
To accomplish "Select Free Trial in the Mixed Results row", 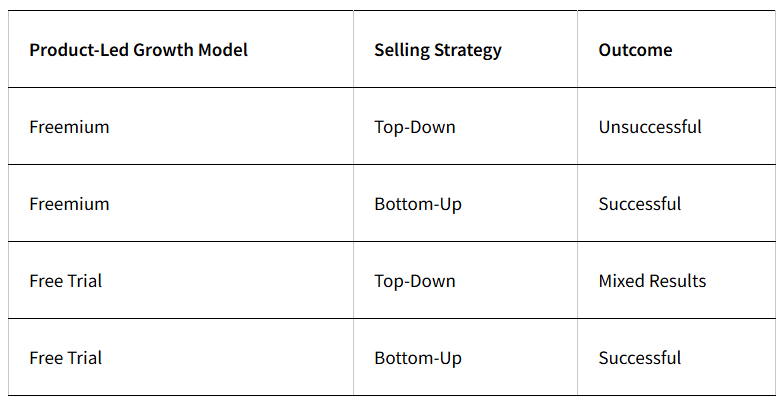I will coord(66,281).
